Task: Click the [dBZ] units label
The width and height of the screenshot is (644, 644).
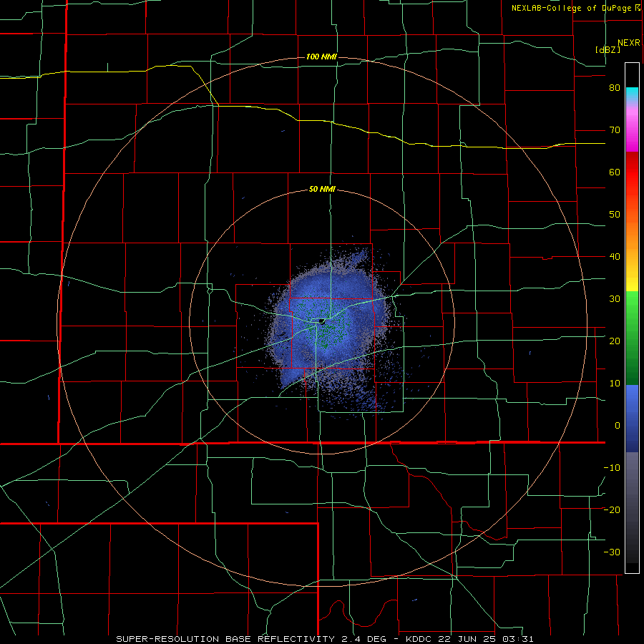Action: (608, 49)
